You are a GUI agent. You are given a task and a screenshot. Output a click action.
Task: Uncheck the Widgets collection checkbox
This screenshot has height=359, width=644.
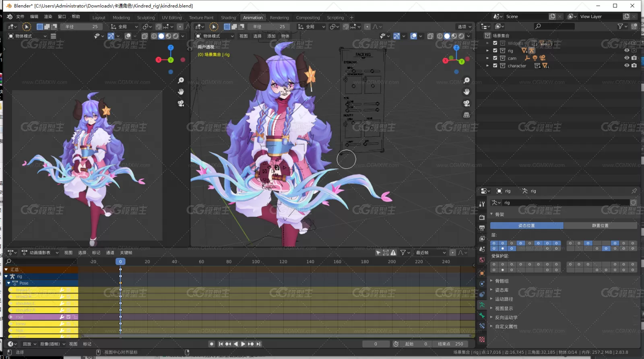[495, 43]
